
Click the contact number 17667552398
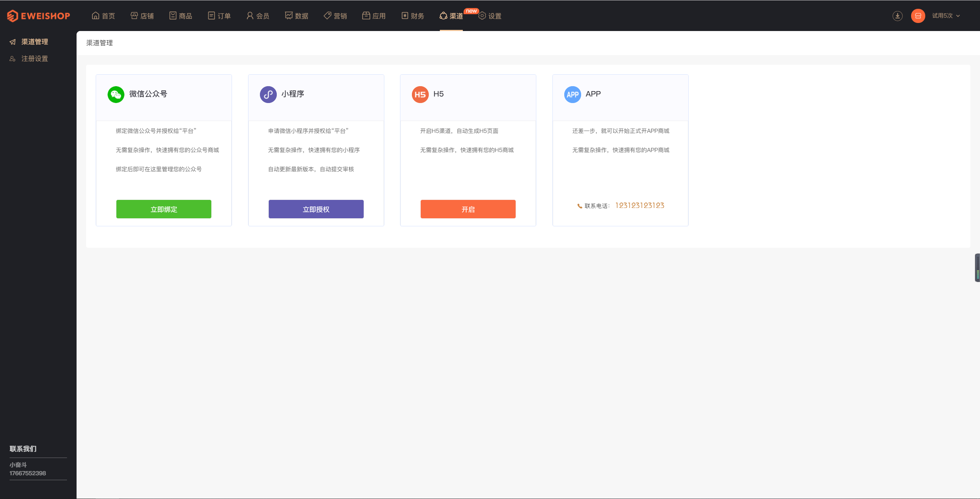tap(28, 473)
